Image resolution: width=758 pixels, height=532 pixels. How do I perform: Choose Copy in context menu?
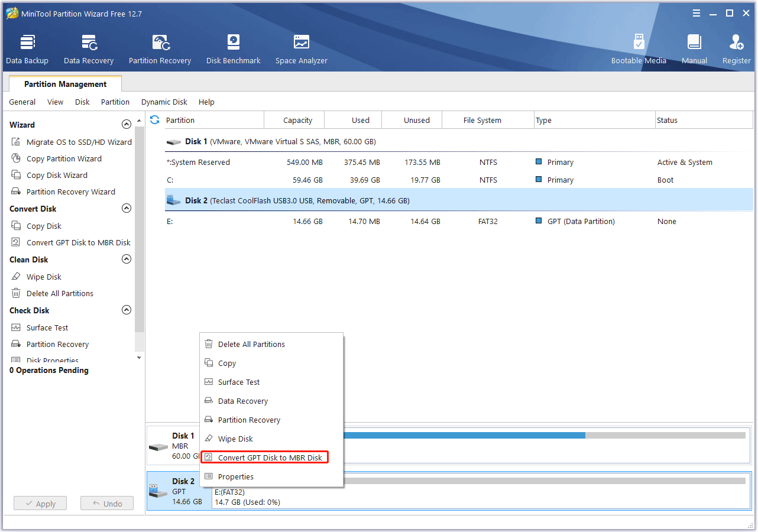pyautogui.click(x=272, y=363)
